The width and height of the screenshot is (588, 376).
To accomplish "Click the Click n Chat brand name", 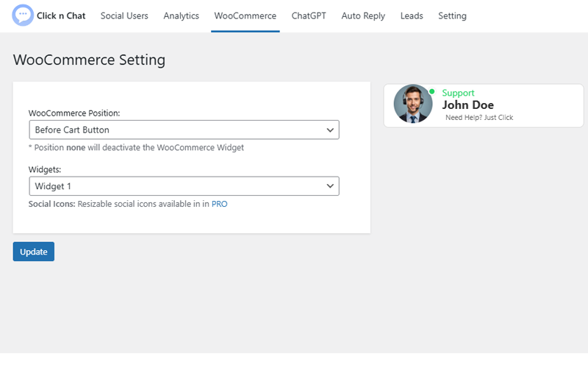I will (61, 16).
